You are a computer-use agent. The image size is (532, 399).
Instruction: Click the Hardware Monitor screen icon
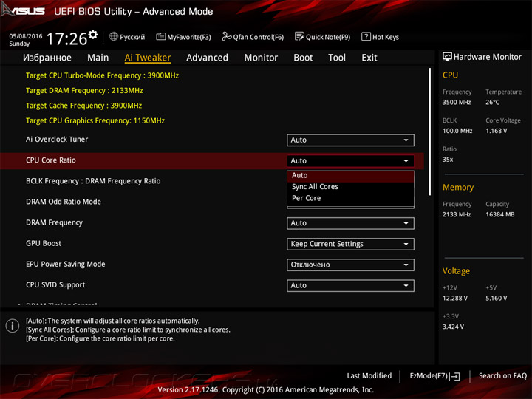click(x=447, y=57)
